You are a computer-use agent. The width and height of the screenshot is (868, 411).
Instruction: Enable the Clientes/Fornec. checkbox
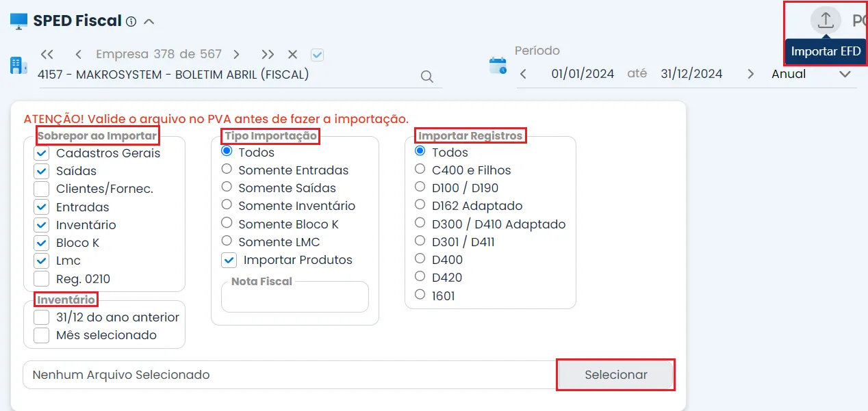pyautogui.click(x=42, y=189)
